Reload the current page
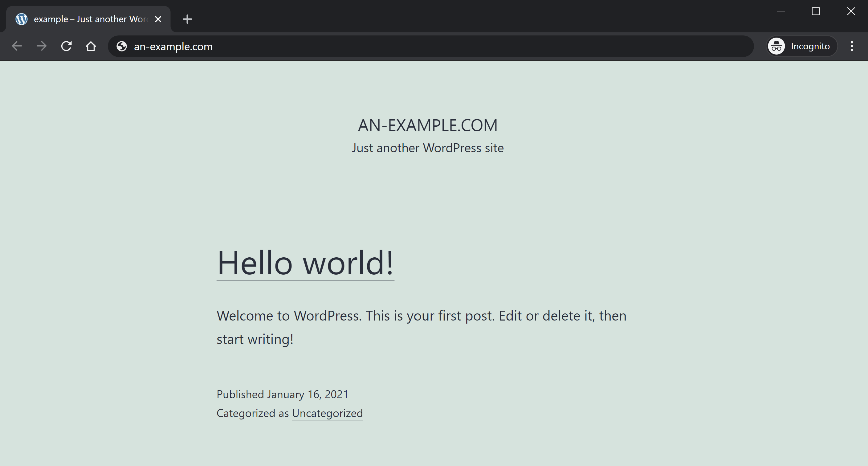The width and height of the screenshot is (868, 466). coord(66,46)
